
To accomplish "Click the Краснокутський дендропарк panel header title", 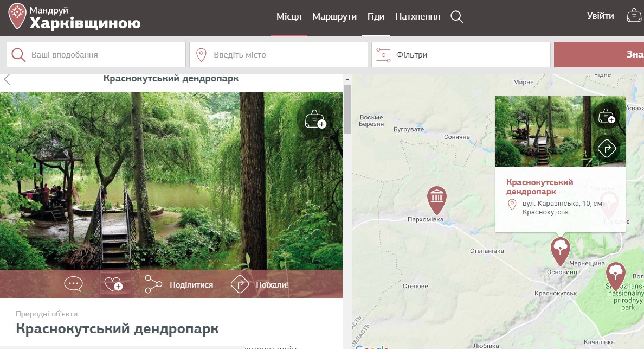I will click(x=171, y=78).
